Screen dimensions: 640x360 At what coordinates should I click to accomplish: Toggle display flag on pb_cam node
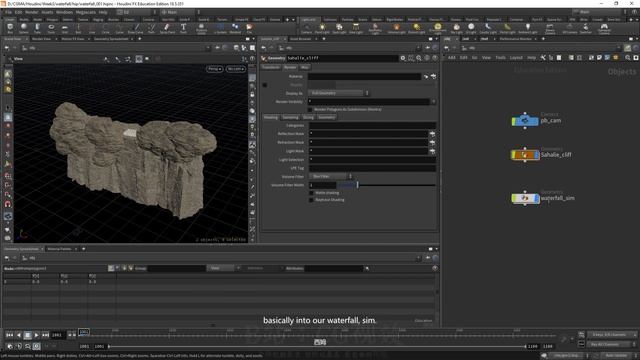pyautogui.click(x=537, y=121)
